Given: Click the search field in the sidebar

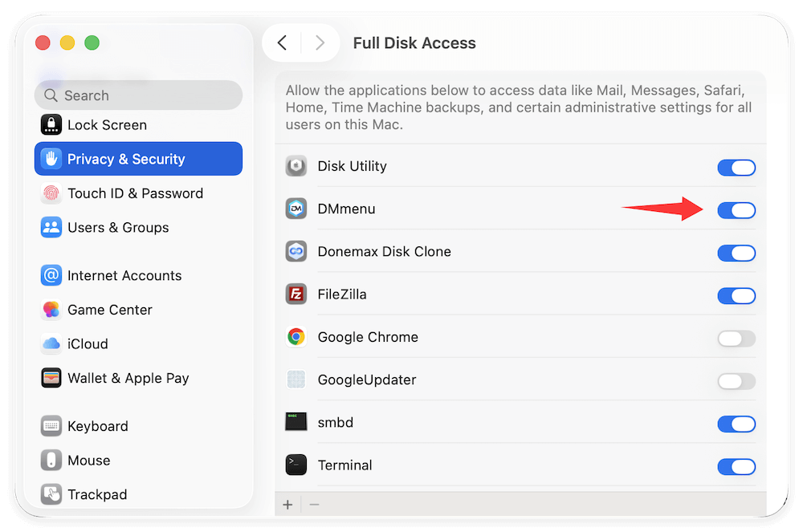Looking at the screenshot, I should [x=138, y=95].
